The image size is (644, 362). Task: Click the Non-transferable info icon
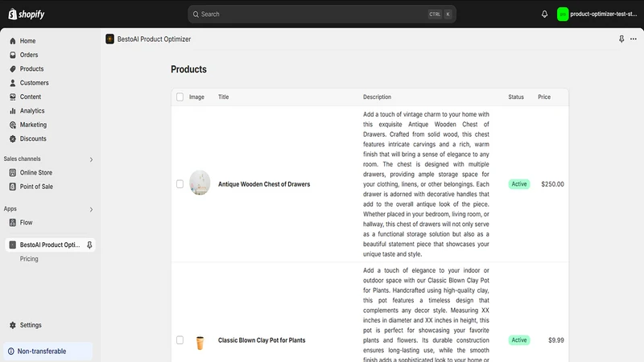point(11,352)
